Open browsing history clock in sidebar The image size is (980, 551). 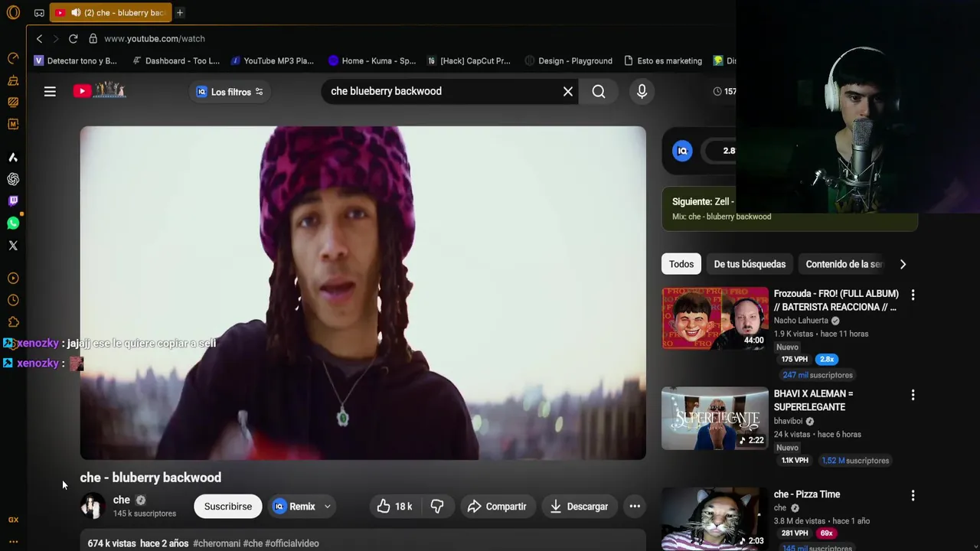tap(13, 300)
